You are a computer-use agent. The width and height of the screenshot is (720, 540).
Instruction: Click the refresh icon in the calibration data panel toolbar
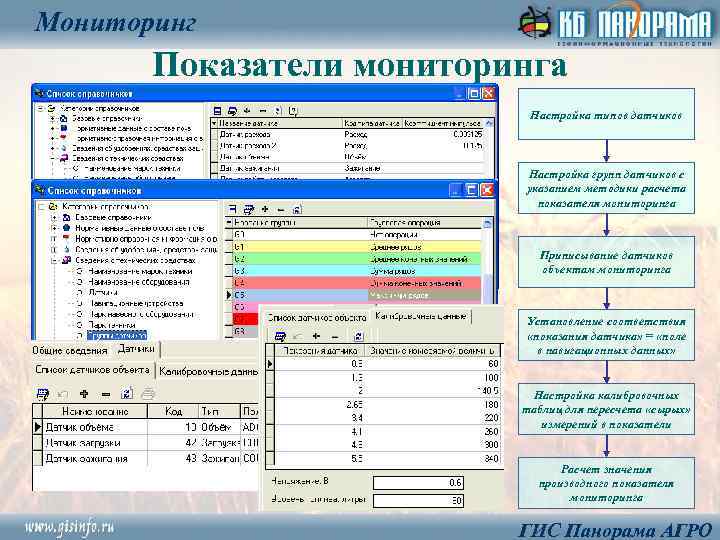click(358, 336)
